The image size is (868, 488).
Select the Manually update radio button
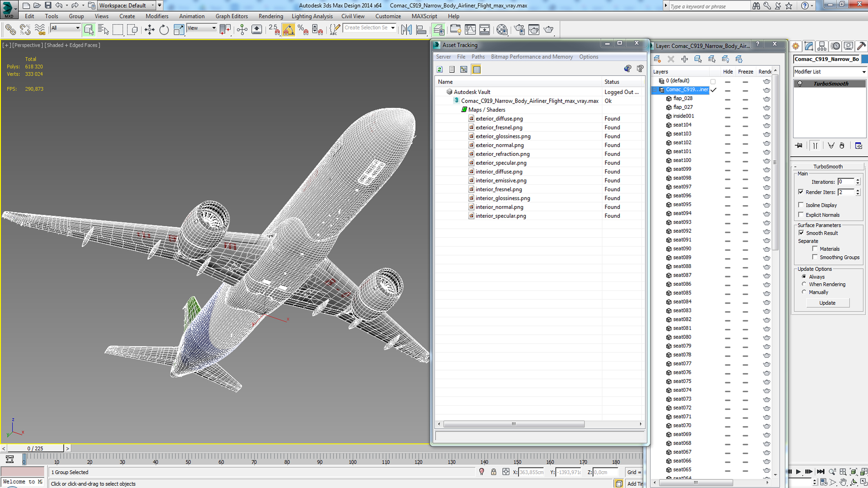804,292
